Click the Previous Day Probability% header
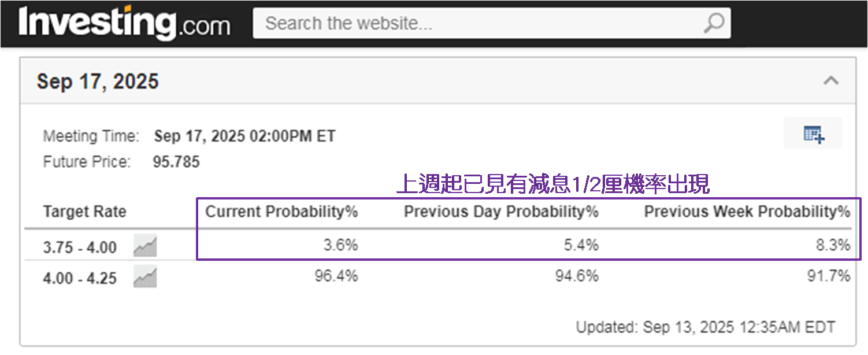This screenshot has height=355, width=868. tap(500, 212)
